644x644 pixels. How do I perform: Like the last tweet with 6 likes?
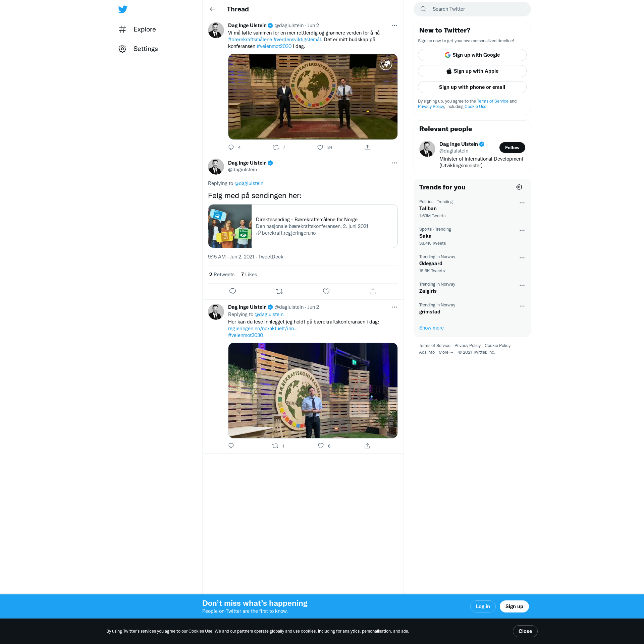(321, 446)
